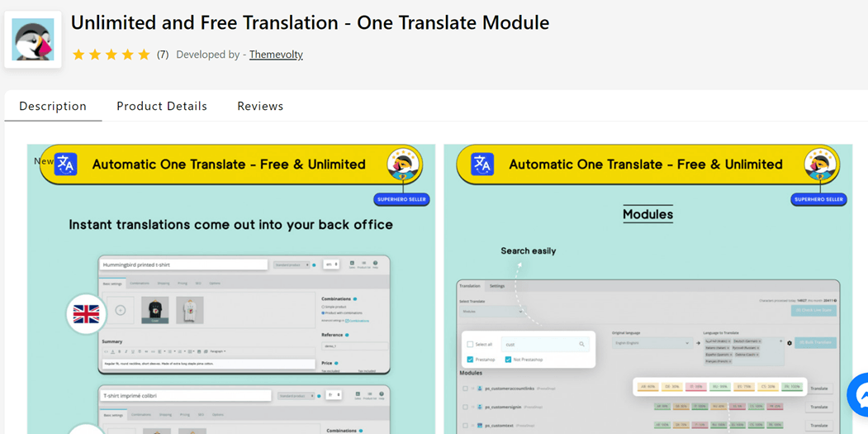Click the UK flag circle icon
868x434 pixels.
pos(87,314)
